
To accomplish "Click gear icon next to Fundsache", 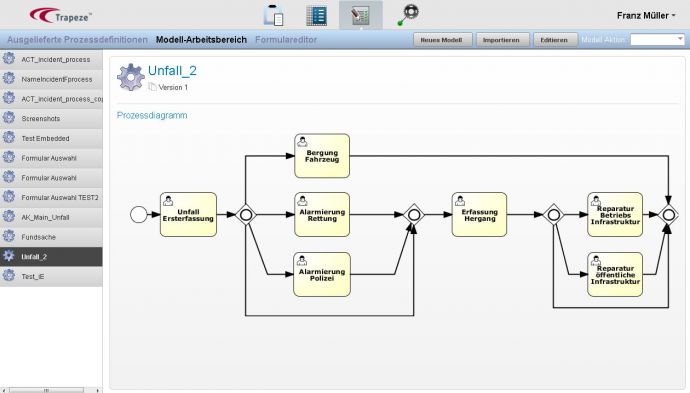I will pos(9,236).
